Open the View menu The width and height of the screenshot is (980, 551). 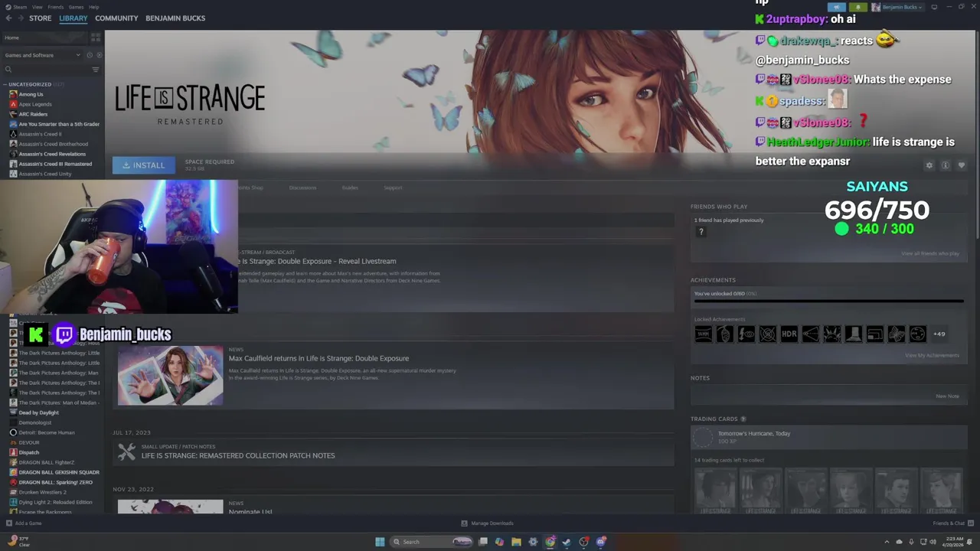pyautogui.click(x=37, y=7)
